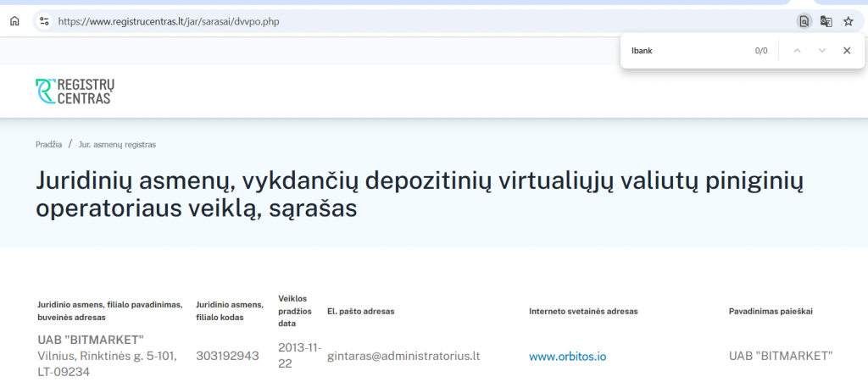Click the 0/0 find results counter

pyautogui.click(x=761, y=50)
